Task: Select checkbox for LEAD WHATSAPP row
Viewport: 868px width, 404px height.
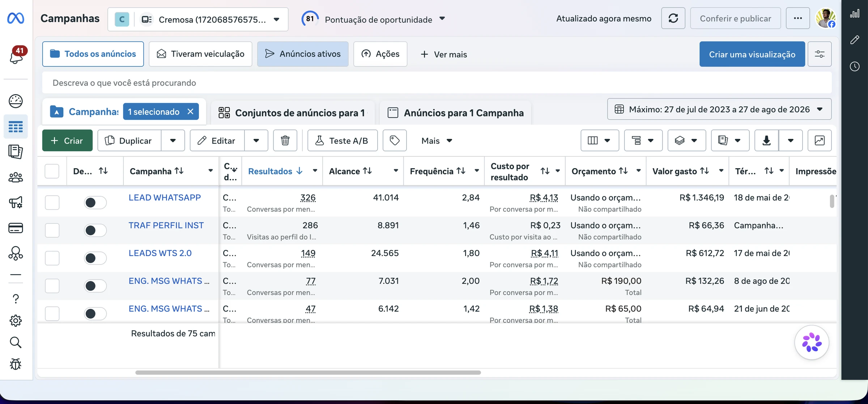Action: coord(52,202)
